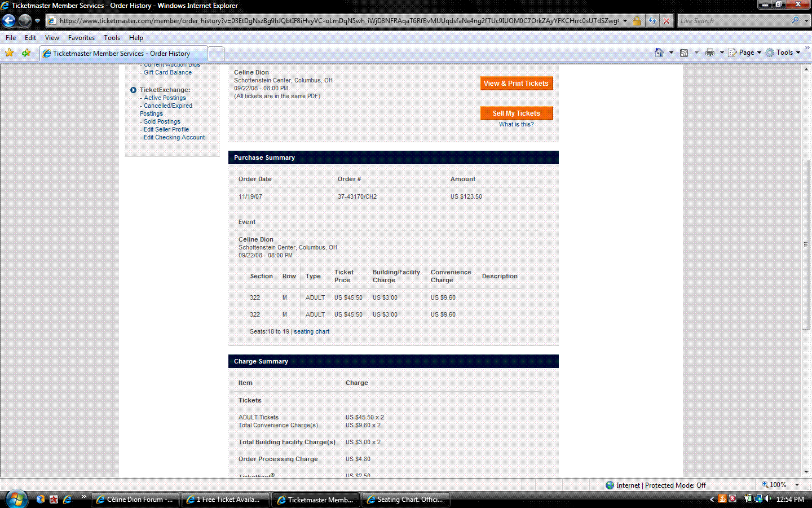Viewport: 812px width, 508px height.
Task: Click the Home house icon
Action: coord(659,52)
